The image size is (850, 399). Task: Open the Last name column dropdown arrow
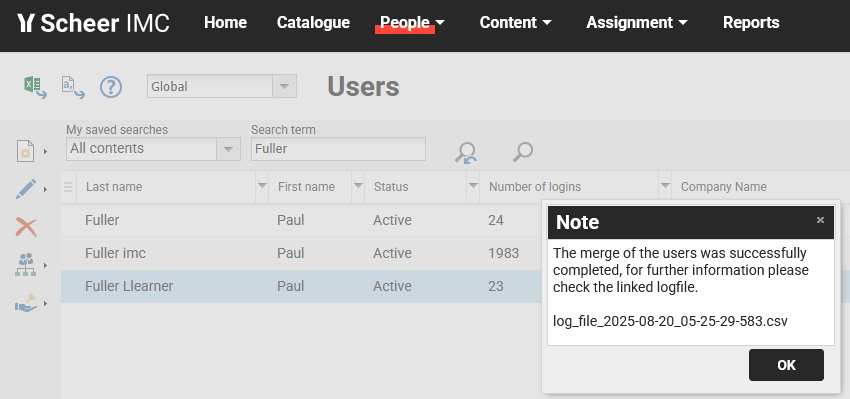pos(262,186)
